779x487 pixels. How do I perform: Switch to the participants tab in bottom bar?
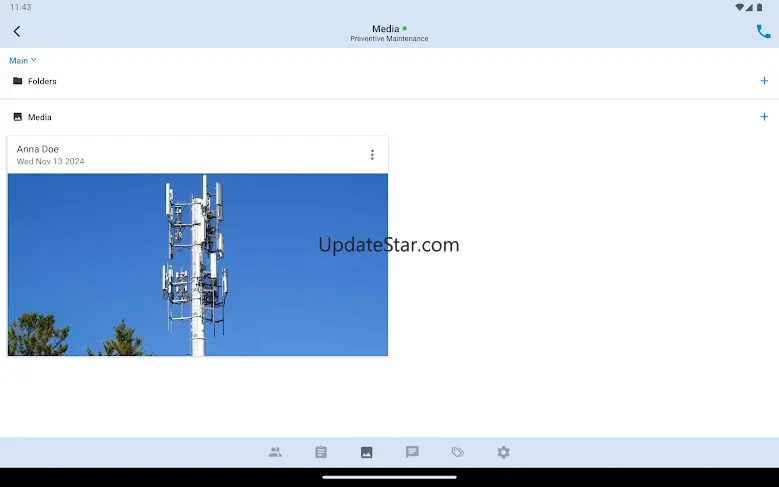pos(275,452)
